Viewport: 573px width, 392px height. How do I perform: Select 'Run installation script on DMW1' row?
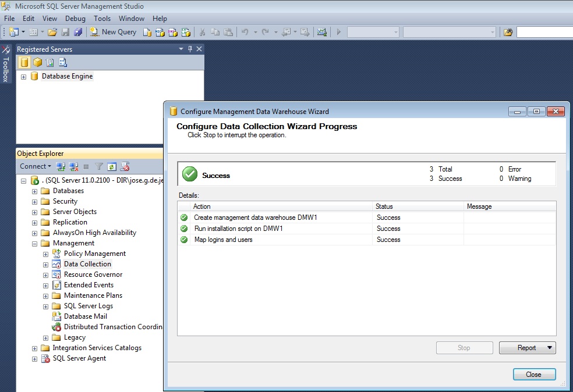(367, 229)
